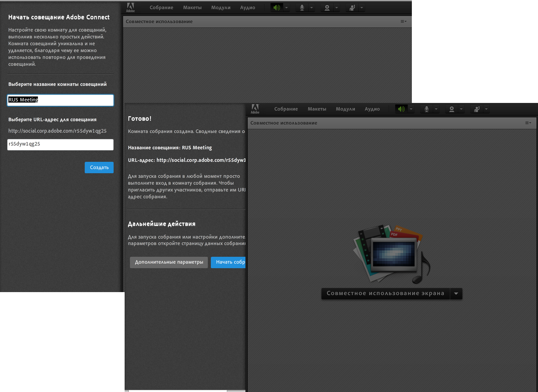Open the speaker options arrow in the Готово! window

(x=411, y=109)
